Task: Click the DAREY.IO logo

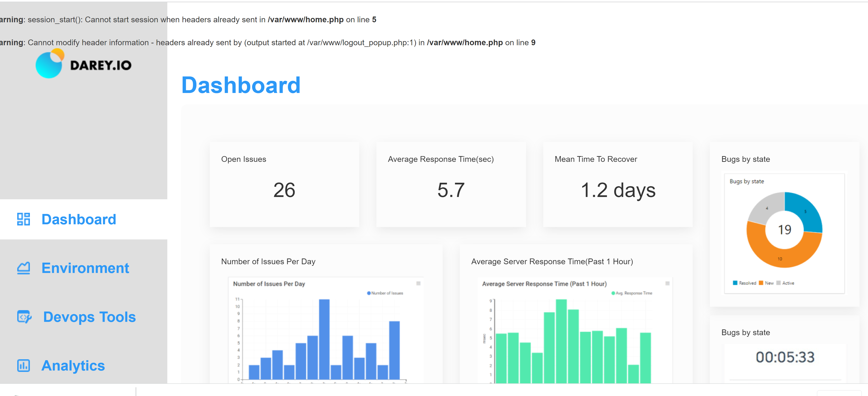Action: point(84,64)
